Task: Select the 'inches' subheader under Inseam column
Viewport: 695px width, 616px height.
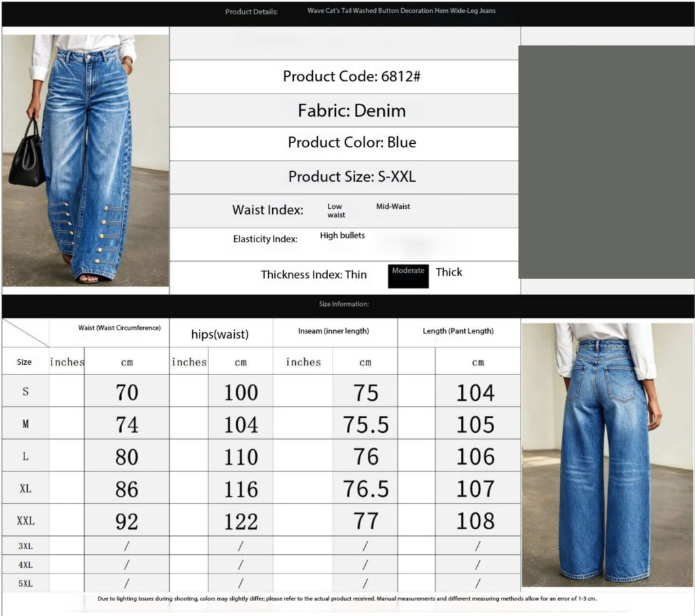Action: pos(303,362)
